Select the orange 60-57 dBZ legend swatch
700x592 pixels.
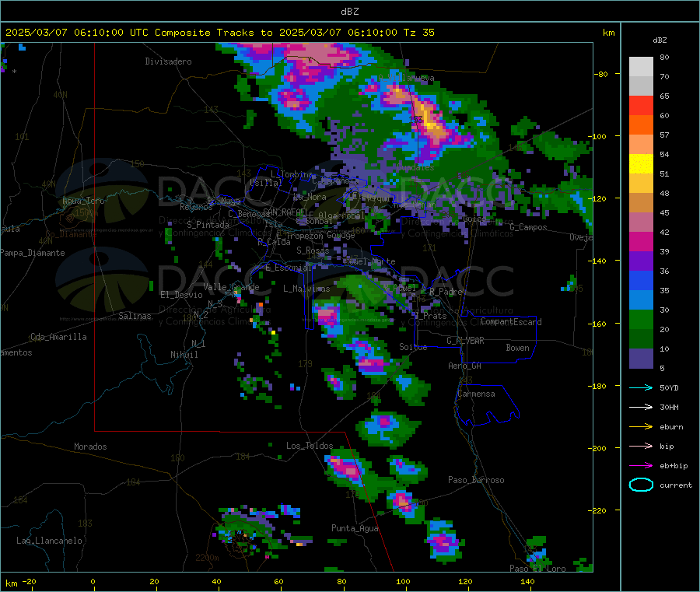coord(641,125)
